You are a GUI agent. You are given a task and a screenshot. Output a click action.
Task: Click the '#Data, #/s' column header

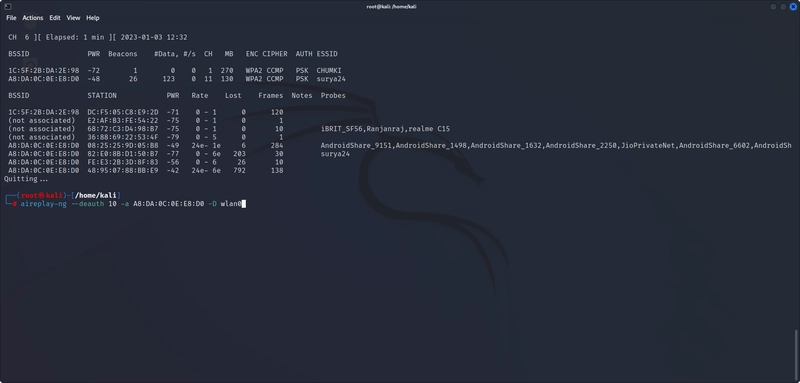pos(175,54)
